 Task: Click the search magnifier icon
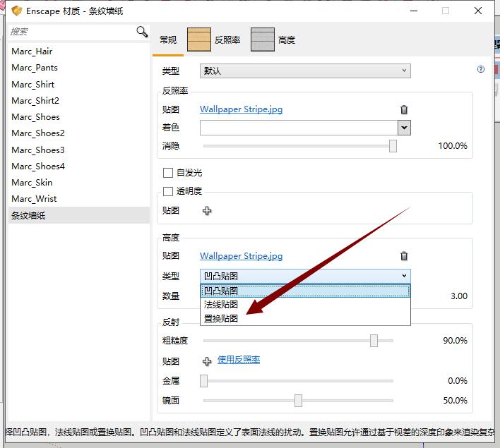click(142, 32)
